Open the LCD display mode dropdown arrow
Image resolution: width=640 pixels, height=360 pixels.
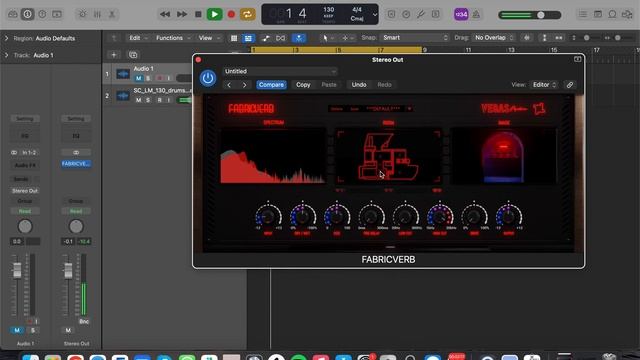(x=375, y=15)
